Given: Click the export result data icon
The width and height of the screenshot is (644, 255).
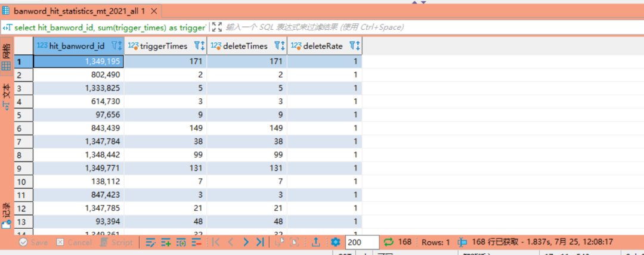Looking at the screenshot, I should [x=316, y=242].
